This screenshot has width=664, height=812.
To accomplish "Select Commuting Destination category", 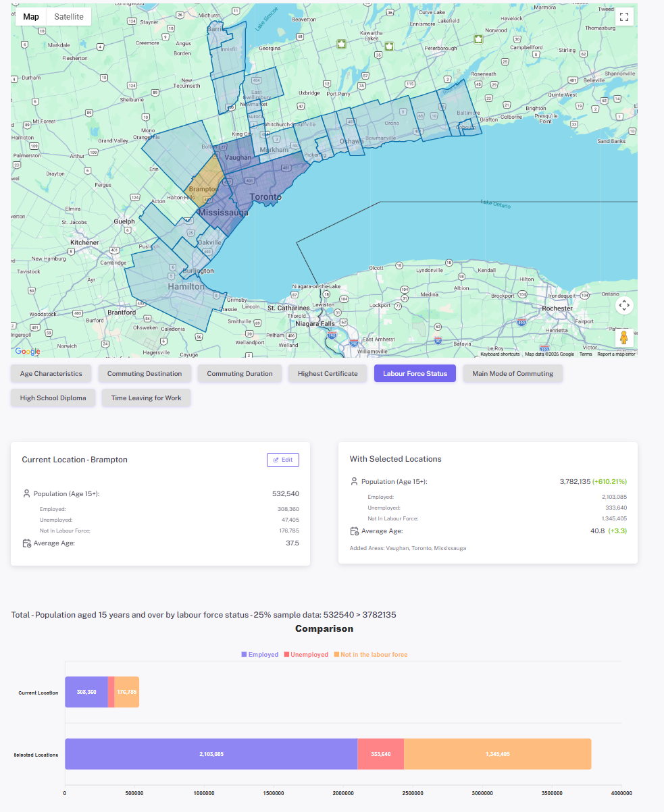I will (145, 373).
